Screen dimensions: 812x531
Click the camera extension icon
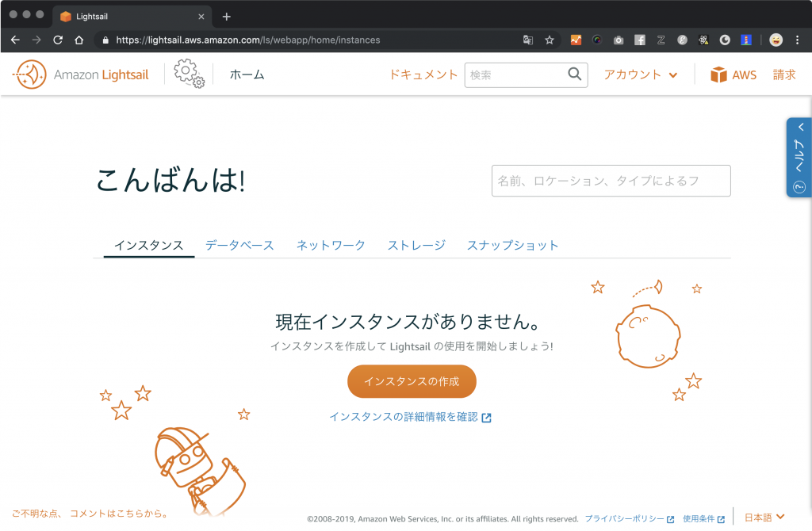coord(619,40)
